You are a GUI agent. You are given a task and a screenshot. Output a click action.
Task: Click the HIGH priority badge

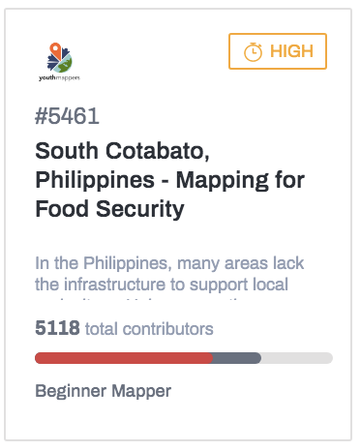click(x=277, y=51)
